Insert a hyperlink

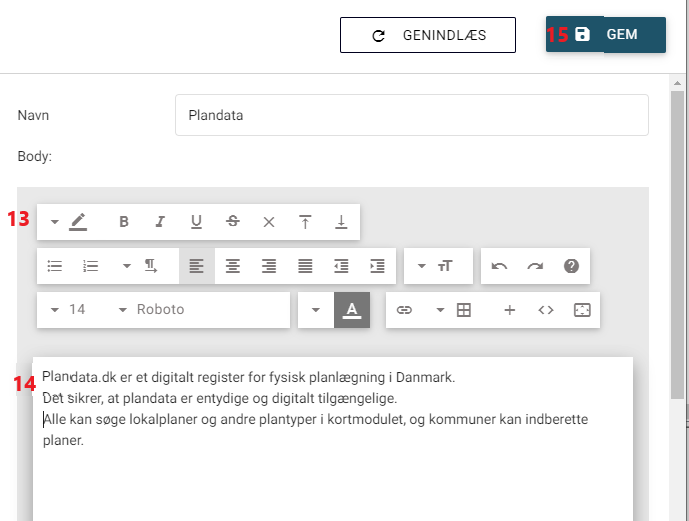[x=404, y=310]
